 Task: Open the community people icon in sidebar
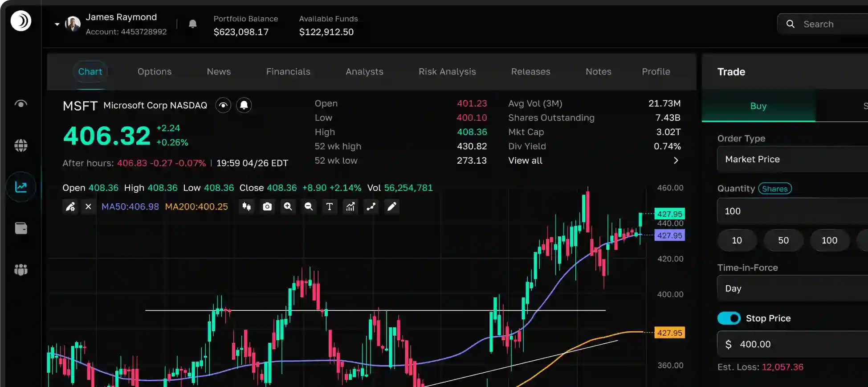pos(21,270)
